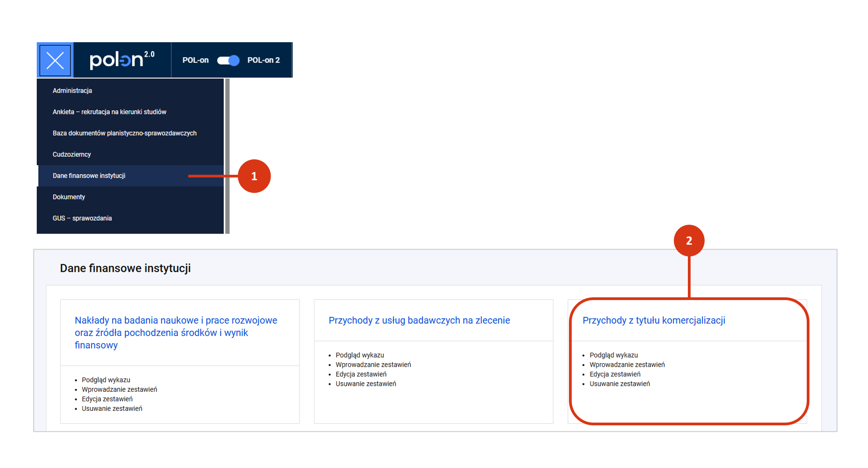The height and width of the screenshot is (468, 868).
Task: Click the polon 2.0 logo
Action: click(x=122, y=60)
